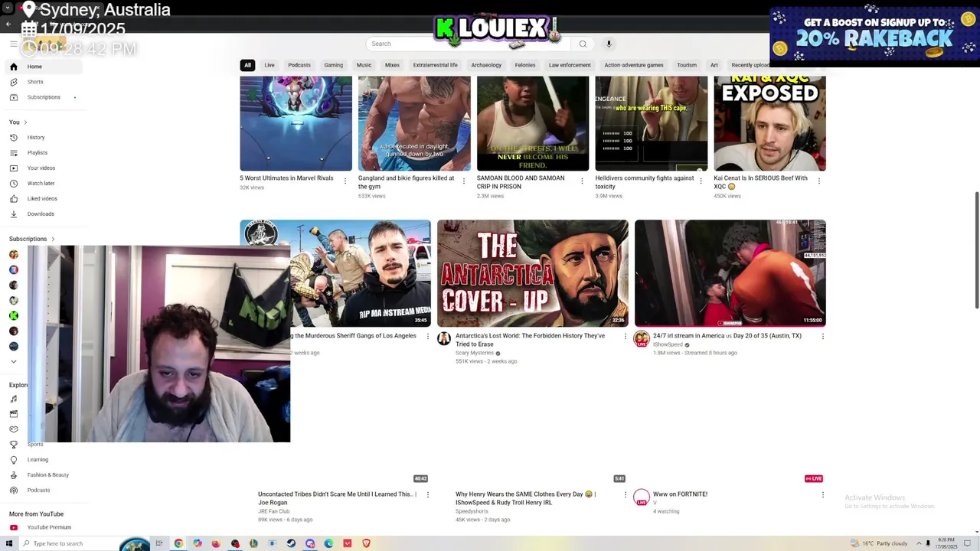Open Playlists from the sidebar
This screenshot has width=980, height=551.
pos(38,153)
